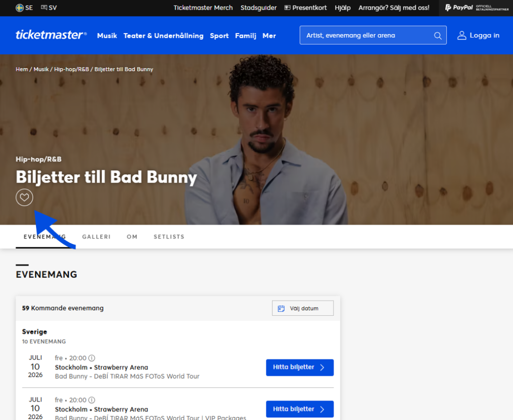
Task: Open the Musik menu
Action: pyautogui.click(x=107, y=36)
